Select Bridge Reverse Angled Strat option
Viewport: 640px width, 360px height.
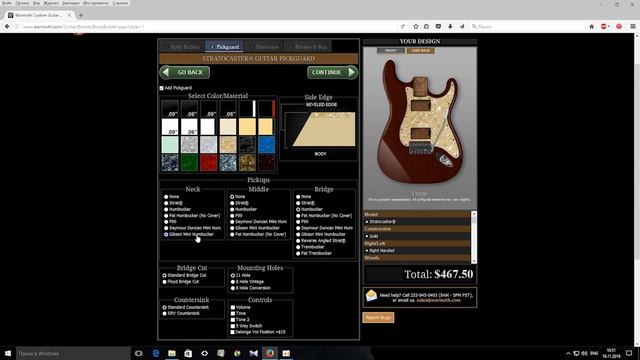pyautogui.click(x=298, y=241)
